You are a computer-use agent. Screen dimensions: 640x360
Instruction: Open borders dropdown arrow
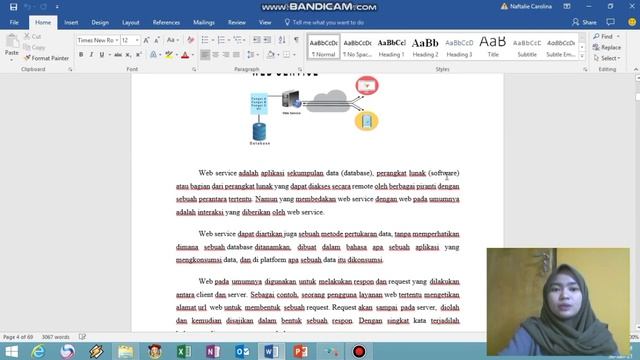pos(294,54)
